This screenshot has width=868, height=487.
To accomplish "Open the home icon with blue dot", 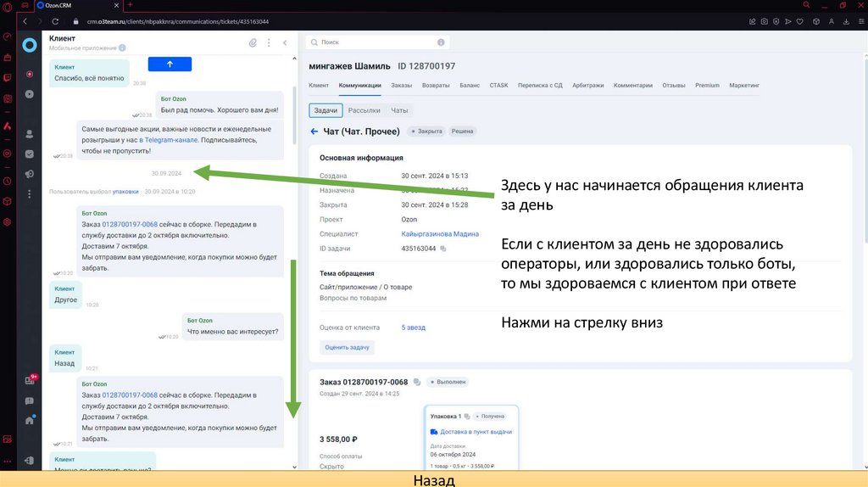I will pyautogui.click(x=30, y=420).
